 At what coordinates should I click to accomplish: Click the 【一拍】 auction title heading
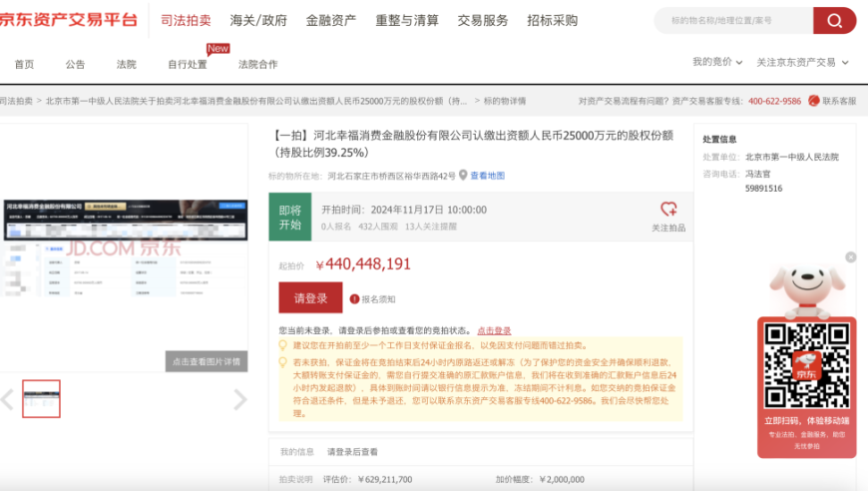[472, 144]
